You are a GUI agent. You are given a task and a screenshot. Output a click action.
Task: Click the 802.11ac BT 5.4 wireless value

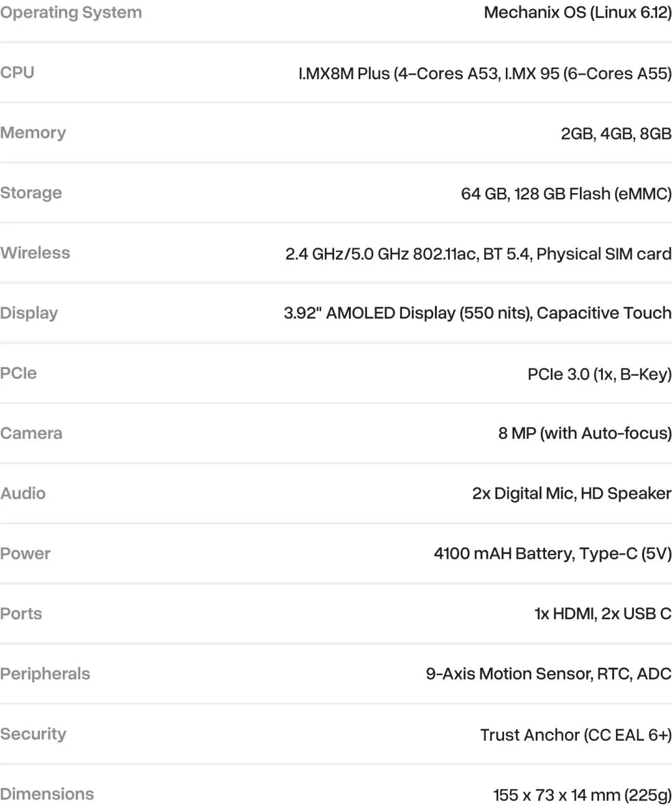[x=478, y=254]
